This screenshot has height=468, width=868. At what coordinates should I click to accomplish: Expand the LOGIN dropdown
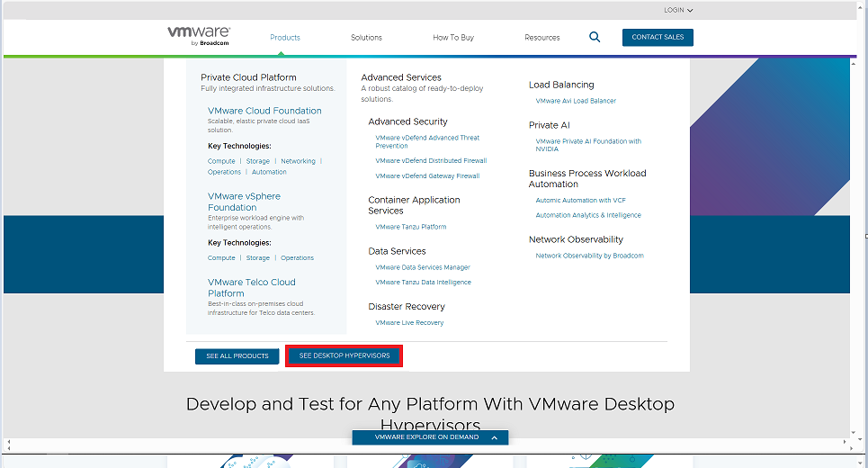[678, 10]
